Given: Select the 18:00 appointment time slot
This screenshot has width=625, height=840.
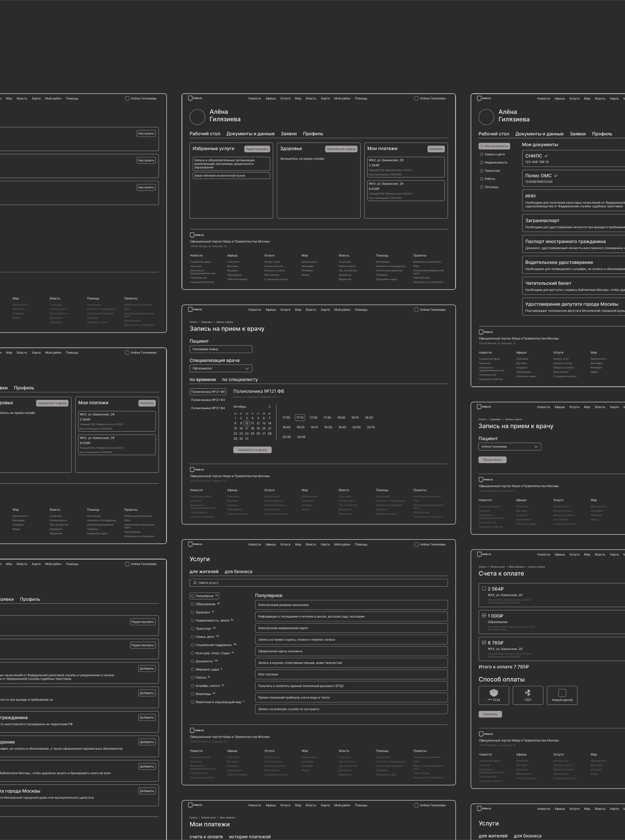Looking at the screenshot, I should click(341, 418).
